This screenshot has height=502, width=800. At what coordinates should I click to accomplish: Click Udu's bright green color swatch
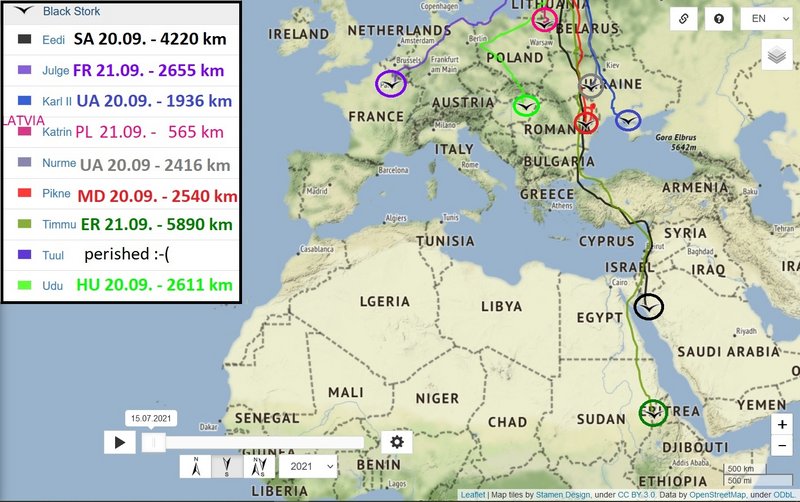coord(24,285)
